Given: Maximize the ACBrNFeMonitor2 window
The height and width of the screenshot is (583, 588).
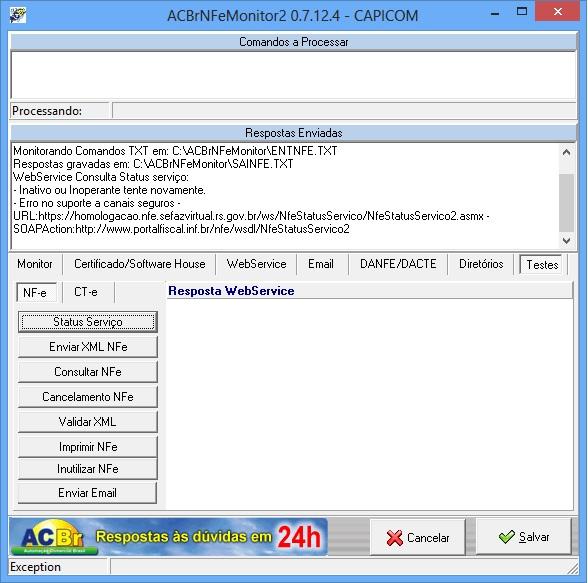Looking at the screenshot, I should tap(522, 12).
